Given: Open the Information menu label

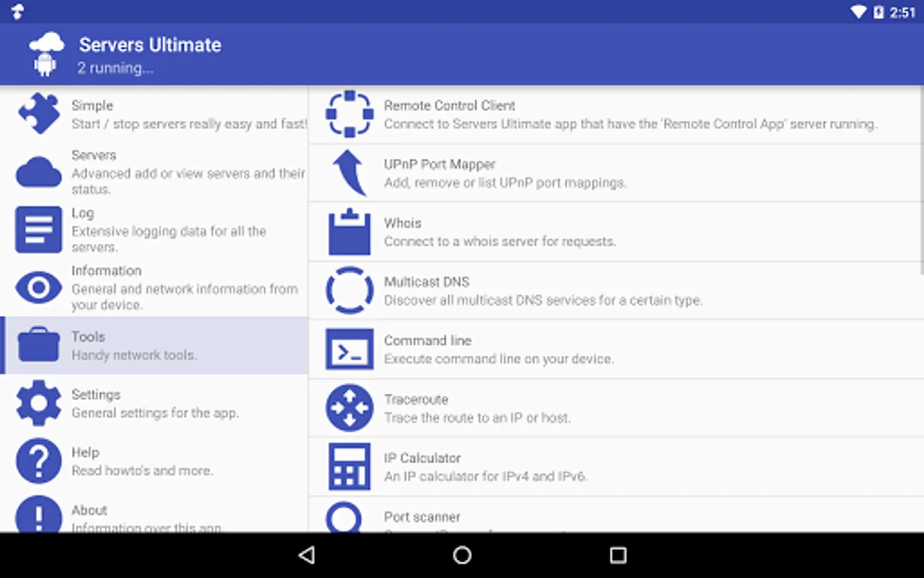Looking at the screenshot, I should coord(107,271).
